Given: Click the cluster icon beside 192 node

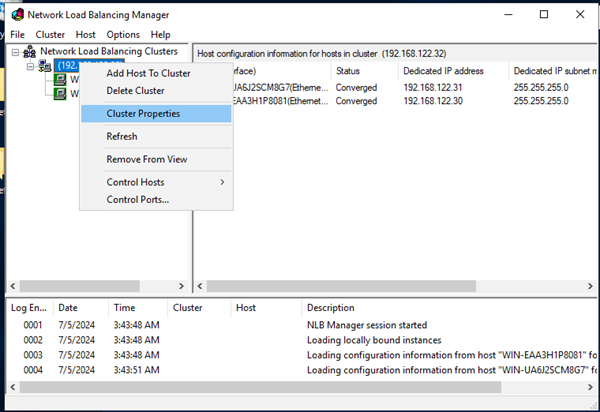Looking at the screenshot, I should coord(45,66).
